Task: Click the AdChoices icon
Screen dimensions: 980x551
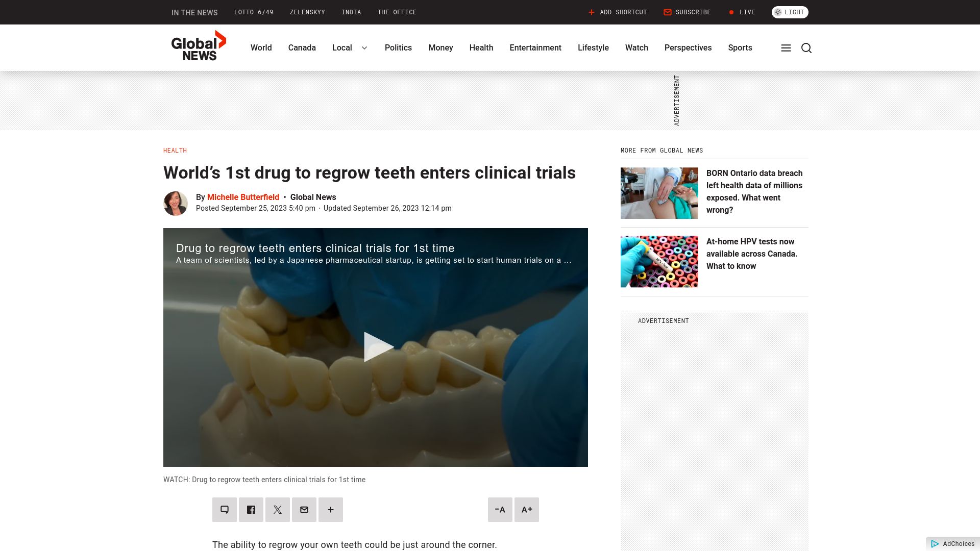Action: pyautogui.click(x=935, y=544)
